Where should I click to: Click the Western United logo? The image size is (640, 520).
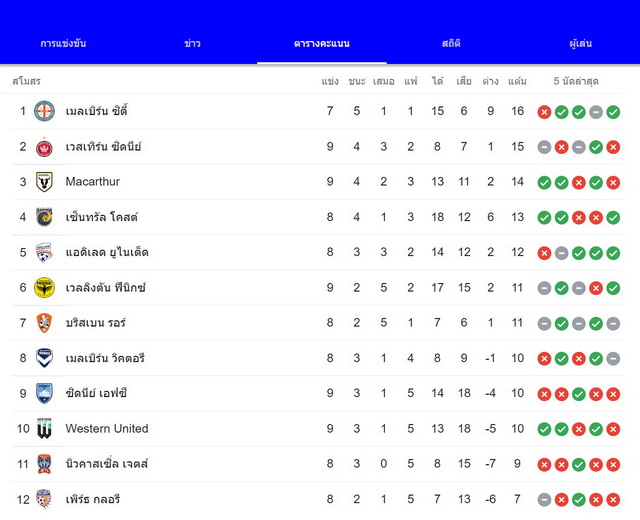click(x=44, y=429)
